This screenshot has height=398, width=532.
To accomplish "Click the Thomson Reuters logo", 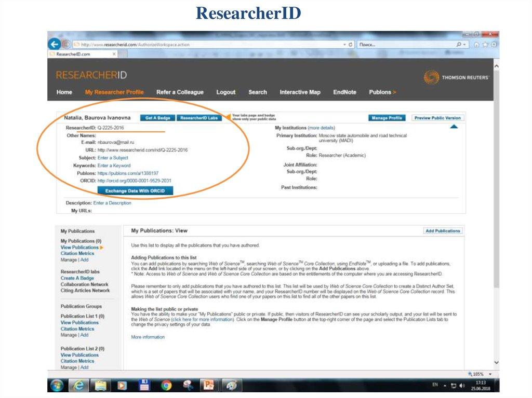I will click(x=456, y=77).
